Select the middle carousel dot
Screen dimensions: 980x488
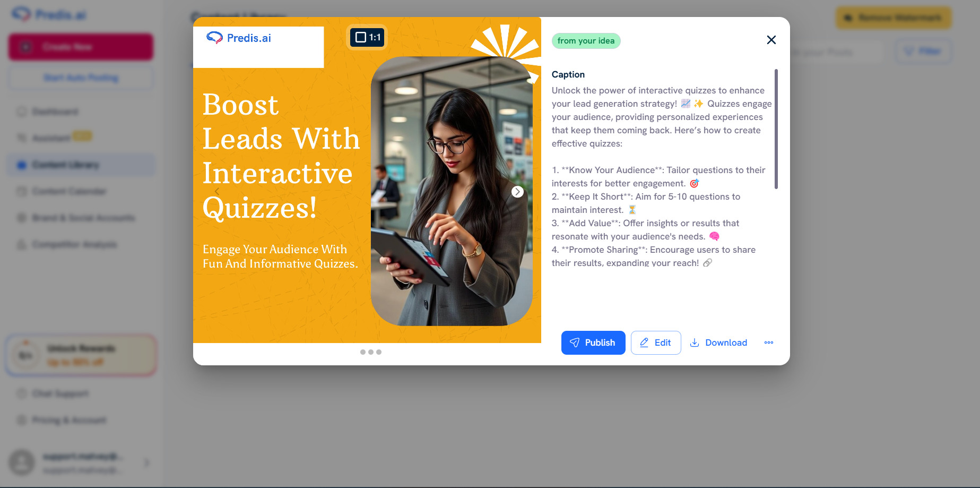pos(371,352)
